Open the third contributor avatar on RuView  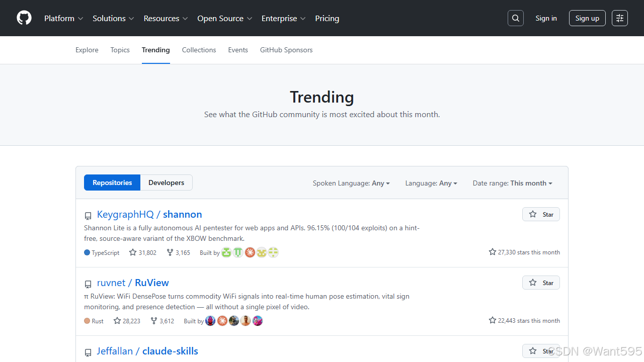[x=234, y=321]
